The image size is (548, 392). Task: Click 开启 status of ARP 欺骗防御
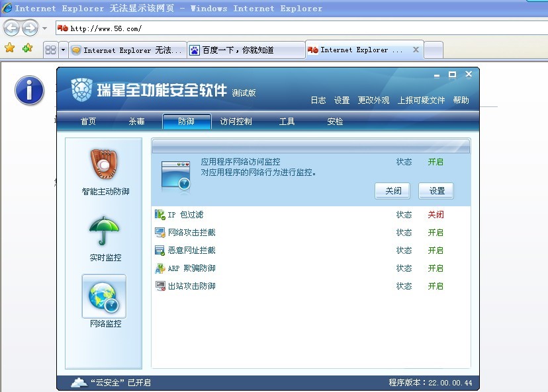[435, 268]
